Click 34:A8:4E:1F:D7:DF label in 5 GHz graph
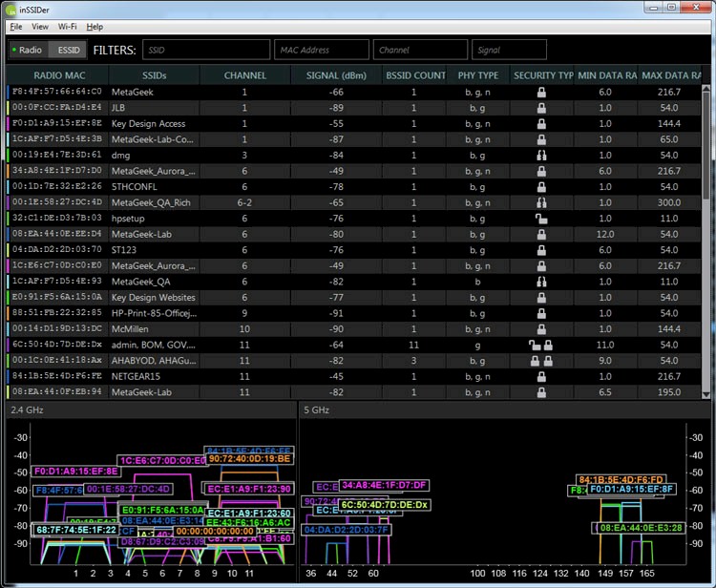The image size is (716, 588). 384,485
